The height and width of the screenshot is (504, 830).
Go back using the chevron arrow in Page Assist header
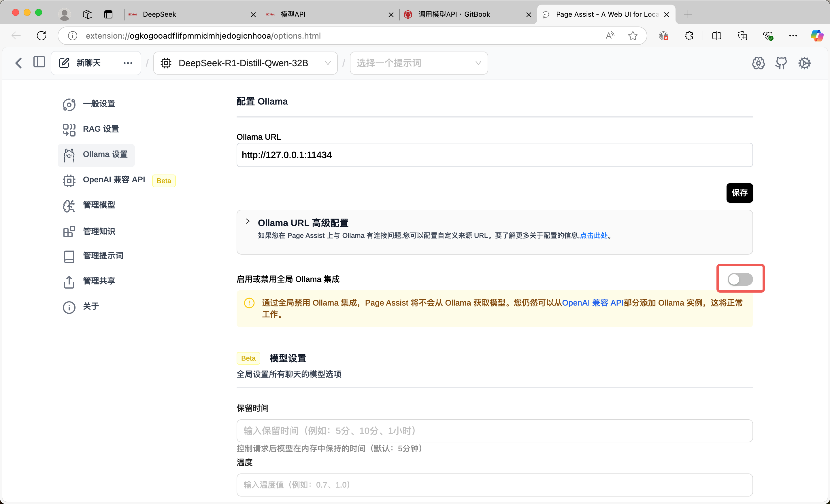click(18, 63)
